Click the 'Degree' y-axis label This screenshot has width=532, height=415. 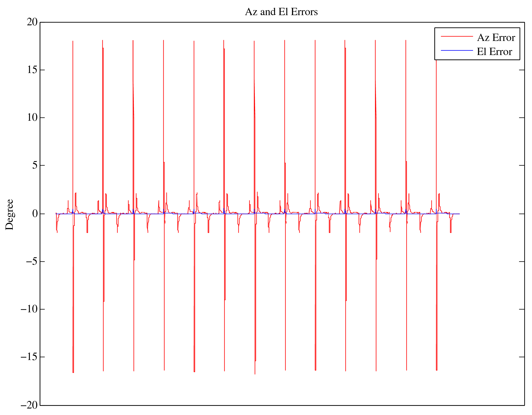[x=10, y=215]
